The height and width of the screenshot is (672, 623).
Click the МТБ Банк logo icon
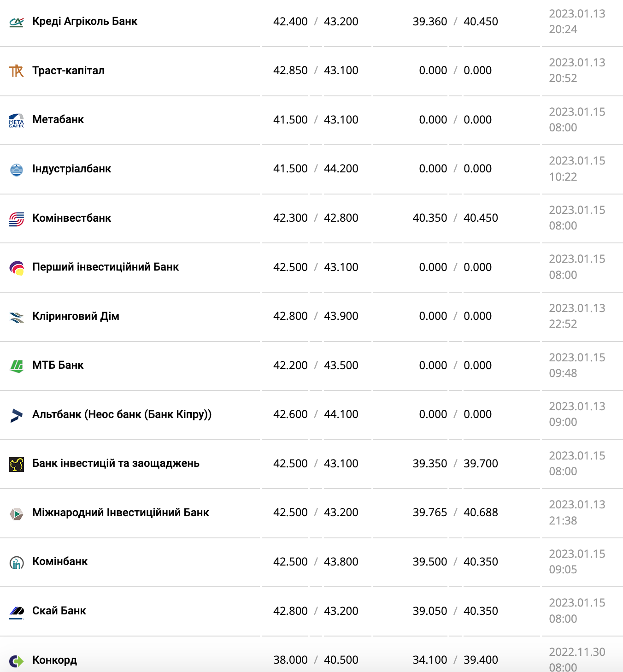click(x=17, y=366)
